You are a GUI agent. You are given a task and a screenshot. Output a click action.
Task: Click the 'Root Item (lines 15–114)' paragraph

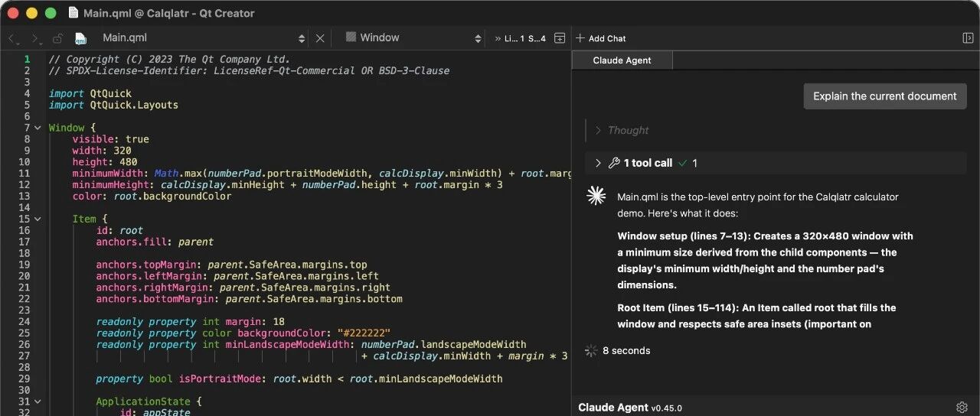pos(756,316)
